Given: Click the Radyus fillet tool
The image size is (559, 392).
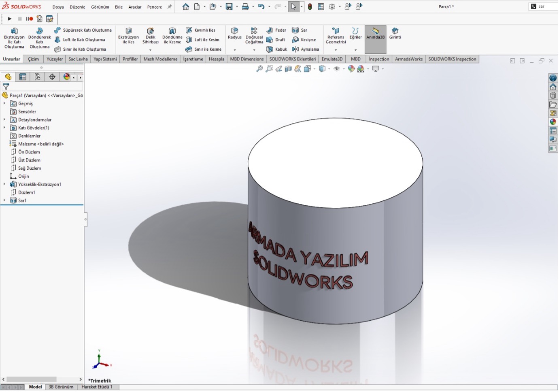Looking at the screenshot, I should click(235, 34).
